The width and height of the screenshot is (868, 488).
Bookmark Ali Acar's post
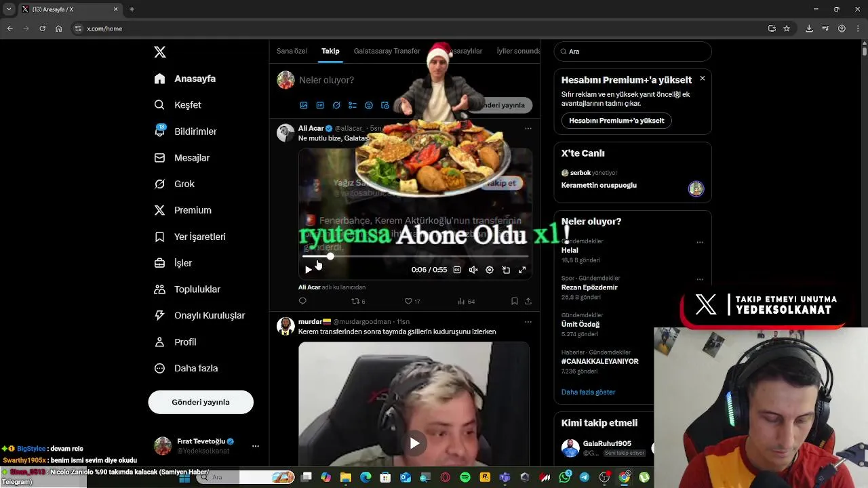pos(515,301)
